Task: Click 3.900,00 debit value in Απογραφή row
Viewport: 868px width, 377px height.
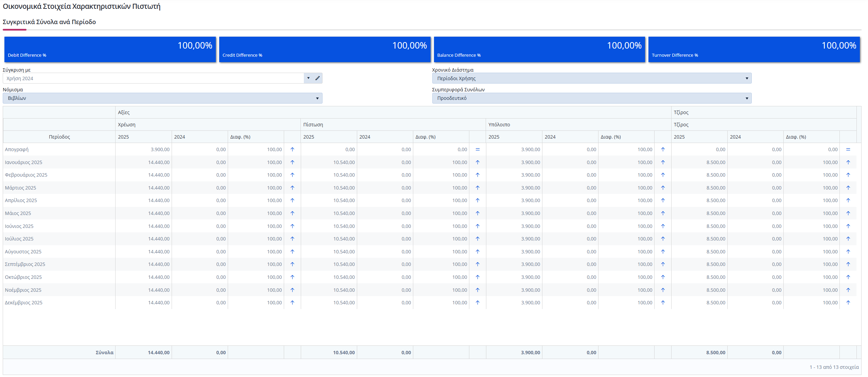Action: (x=160, y=149)
